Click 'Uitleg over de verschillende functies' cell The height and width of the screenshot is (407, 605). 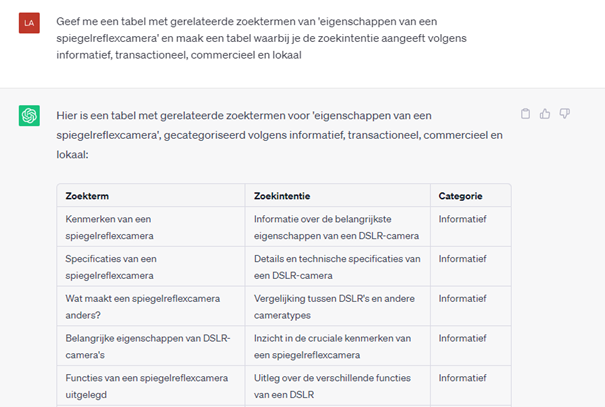click(x=336, y=385)
